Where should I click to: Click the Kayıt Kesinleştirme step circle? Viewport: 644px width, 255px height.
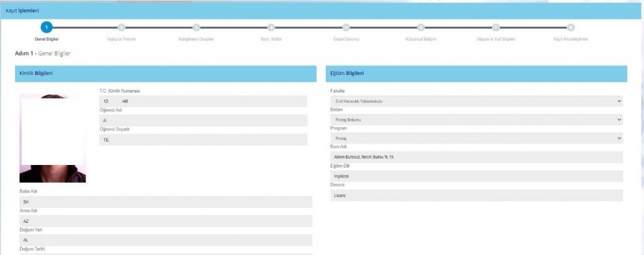coord(570,28)
